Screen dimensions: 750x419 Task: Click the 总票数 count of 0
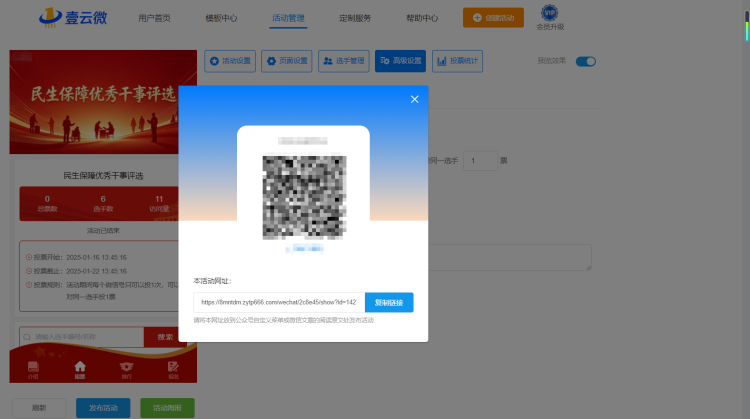47,199
